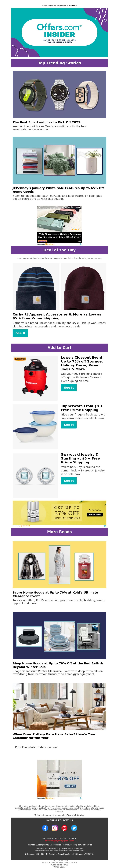The height and width of the screenshot is (868, 119).
Task: Click the Unsubscribe link in footer
Action: (55, 845)
